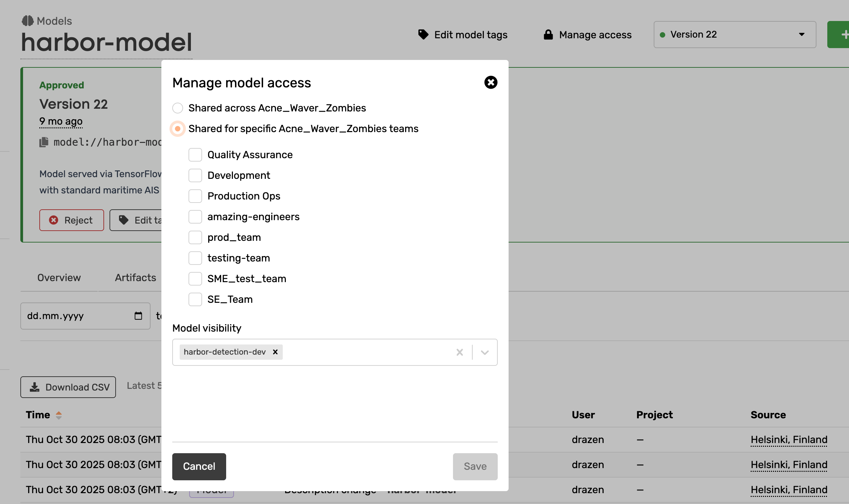The image size is (849, 504).
Task: Click the copy icon beside model URI
Action: (x=44, y=142)
